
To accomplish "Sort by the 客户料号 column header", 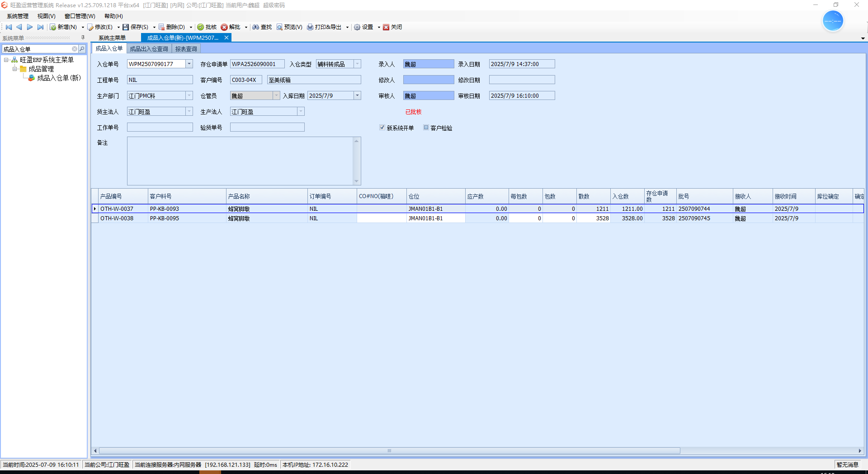I will pos(187,196).
